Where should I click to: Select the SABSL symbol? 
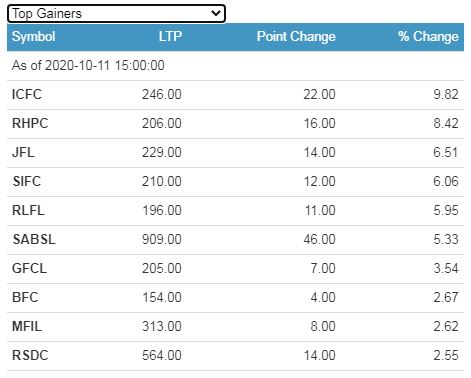pyautogui.click(x=34, y=239)
